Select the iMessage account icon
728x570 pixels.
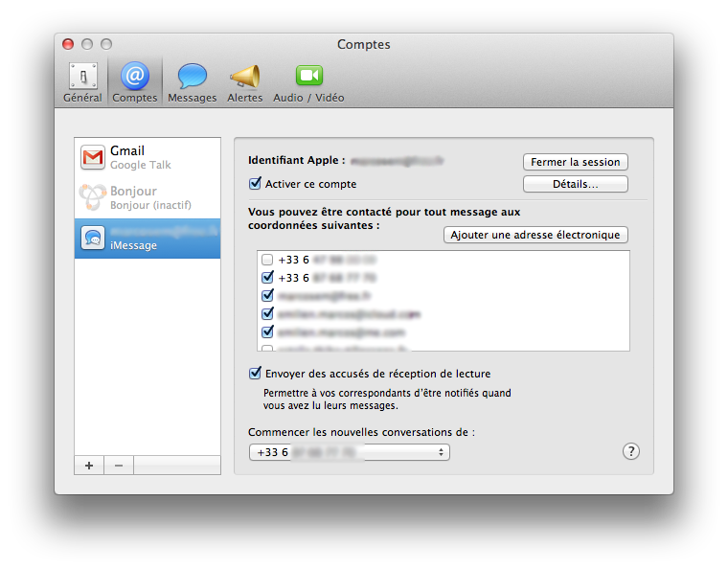(92, 239)
